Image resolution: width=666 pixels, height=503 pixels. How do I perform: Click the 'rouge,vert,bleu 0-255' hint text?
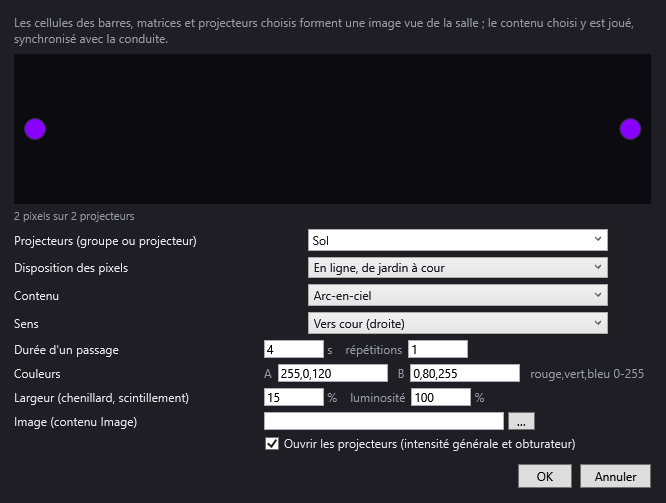pos(587,374)
